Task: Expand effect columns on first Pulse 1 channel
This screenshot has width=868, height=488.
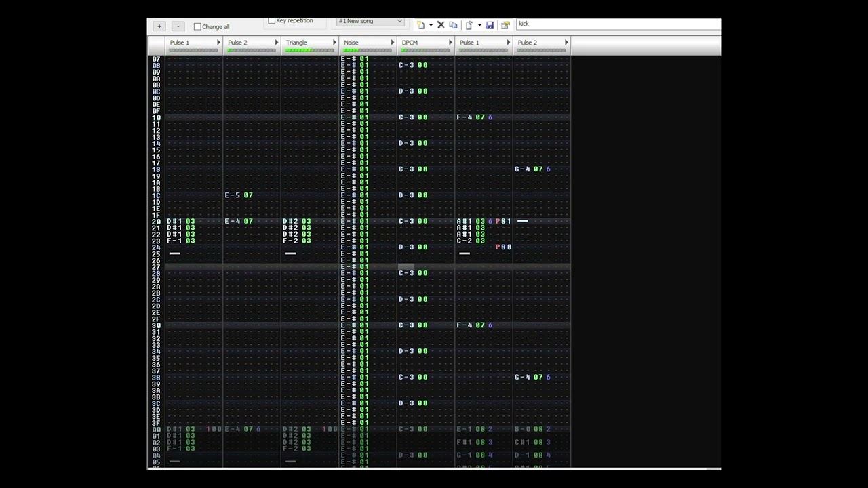Action: (x=218, y=43)
